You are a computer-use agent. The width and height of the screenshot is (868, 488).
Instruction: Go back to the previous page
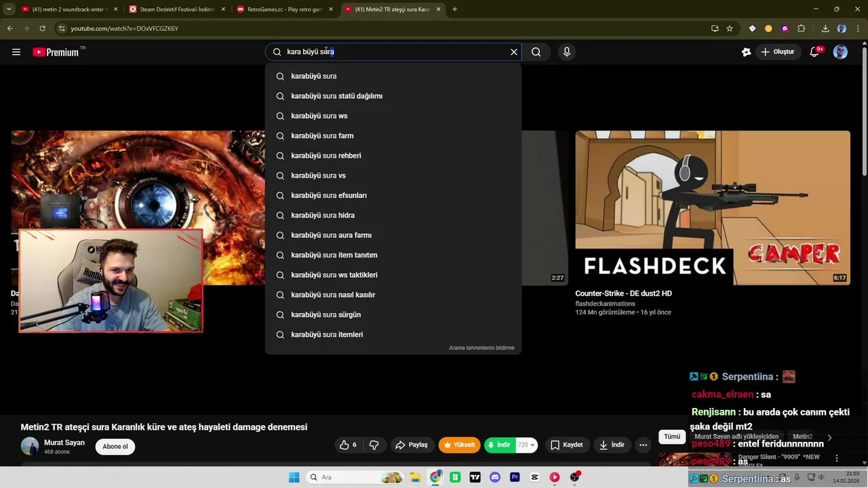click(9, 28)
